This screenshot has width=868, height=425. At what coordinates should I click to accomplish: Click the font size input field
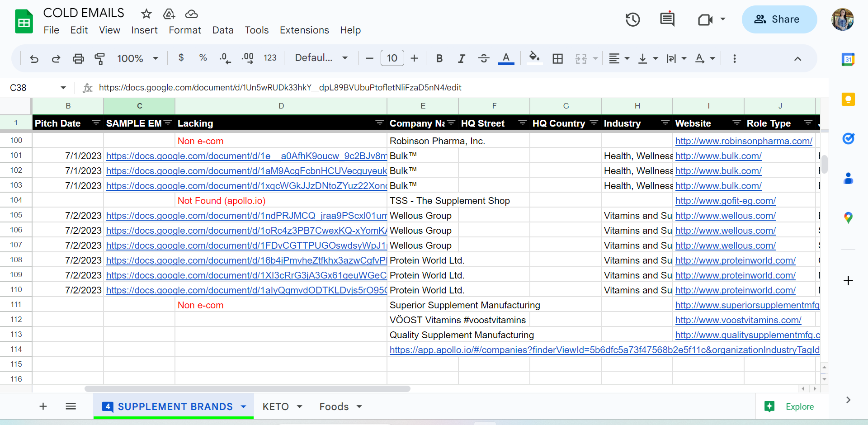(392, 58)
